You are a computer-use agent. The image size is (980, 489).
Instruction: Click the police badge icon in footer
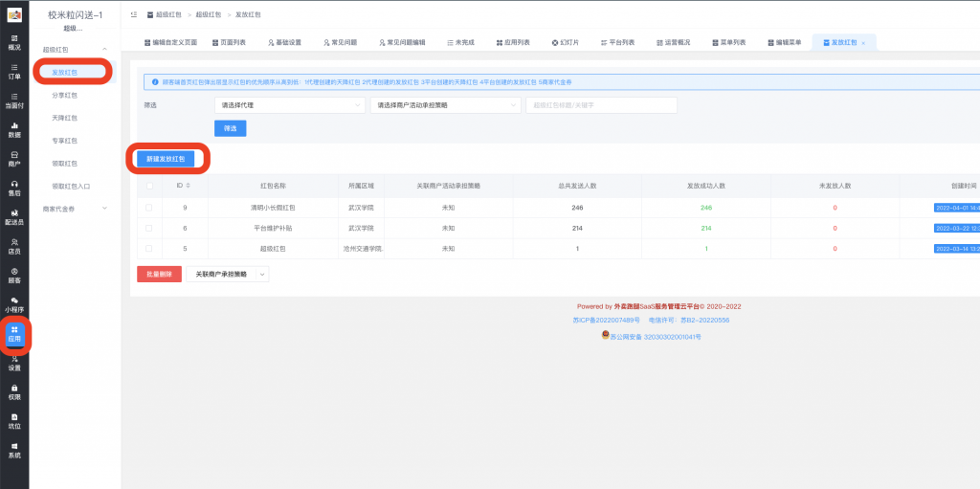(605, 335)
